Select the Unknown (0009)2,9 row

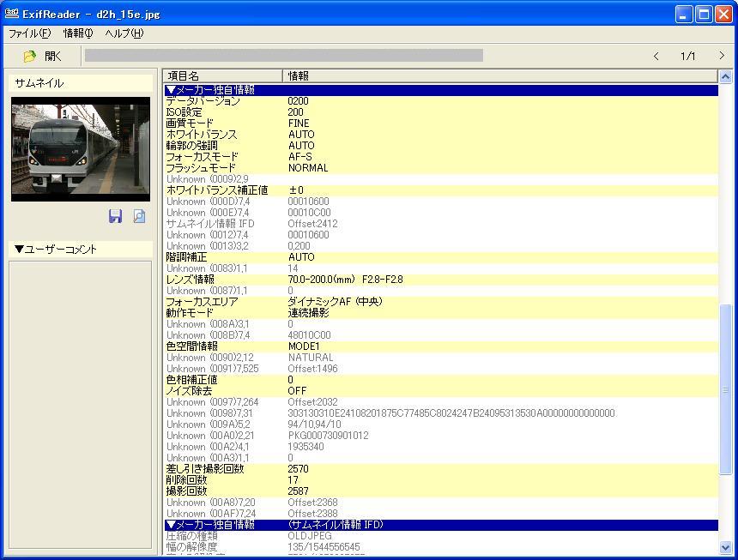point(441,179)
